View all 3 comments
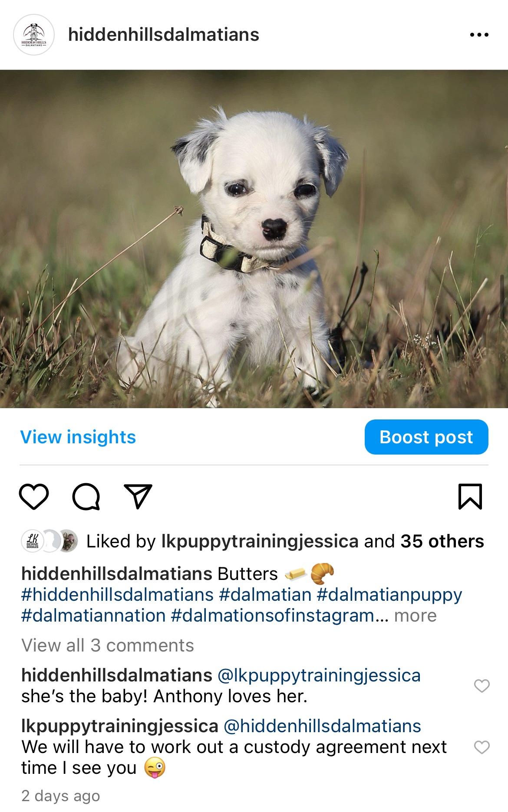Image resolution: width=508 pixels, height=812 pixels. [108, 645]
